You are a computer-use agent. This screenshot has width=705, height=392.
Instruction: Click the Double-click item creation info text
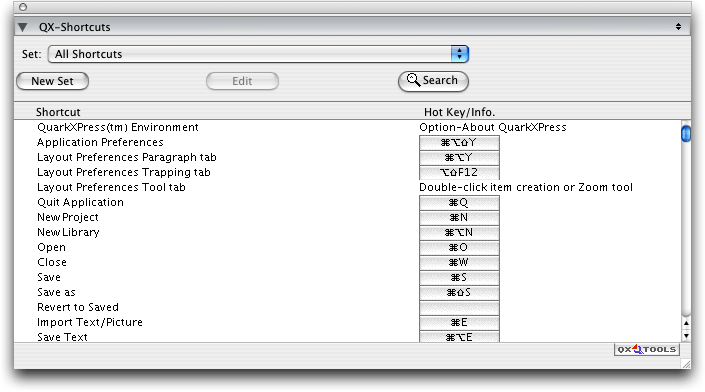point(526,187)
